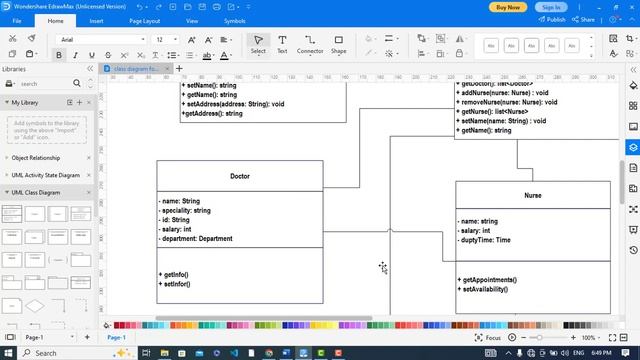This screenshot has width=640, height=360.
Task: Increase font size with the larger A icon
Action: tap(191, 40)
